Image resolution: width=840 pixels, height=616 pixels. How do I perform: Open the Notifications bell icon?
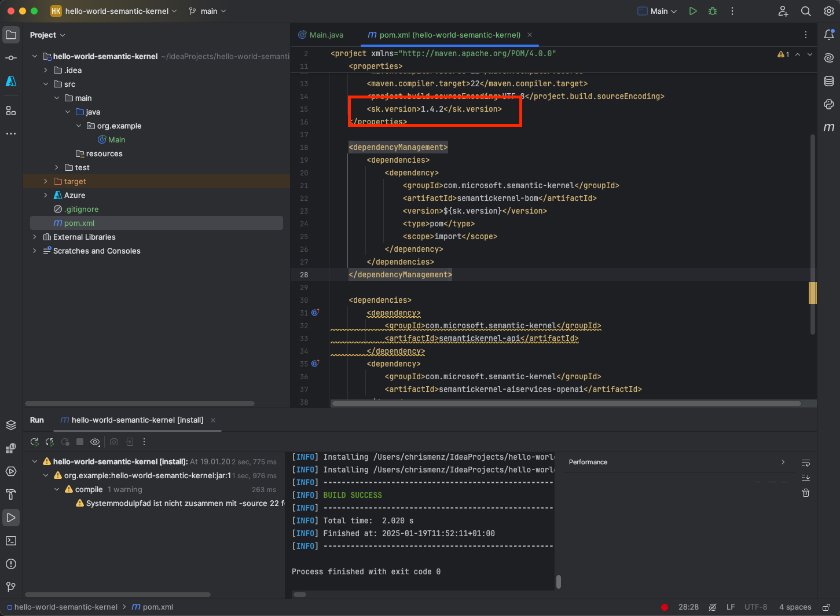tap(829, 35)
